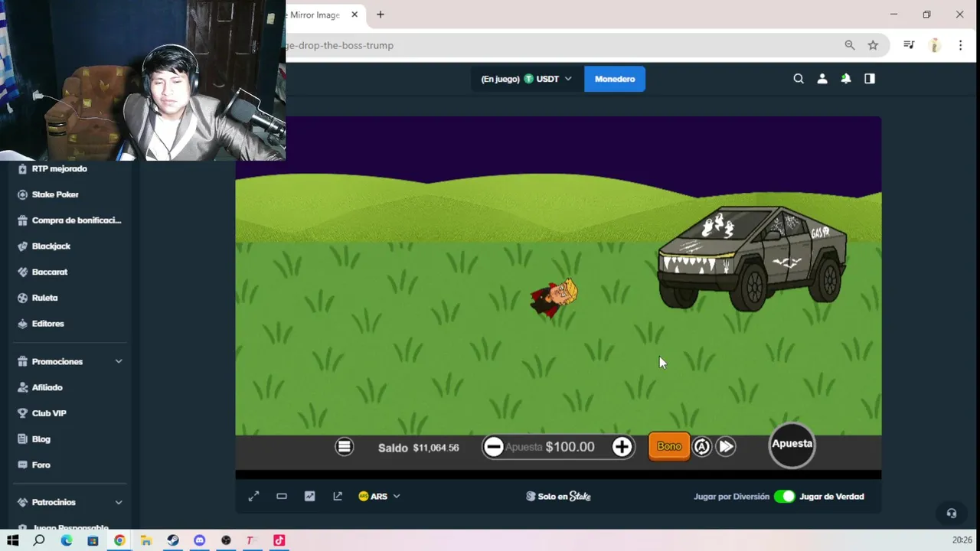
Task: Open Steam from the taskbar
Action: (173, 540)
